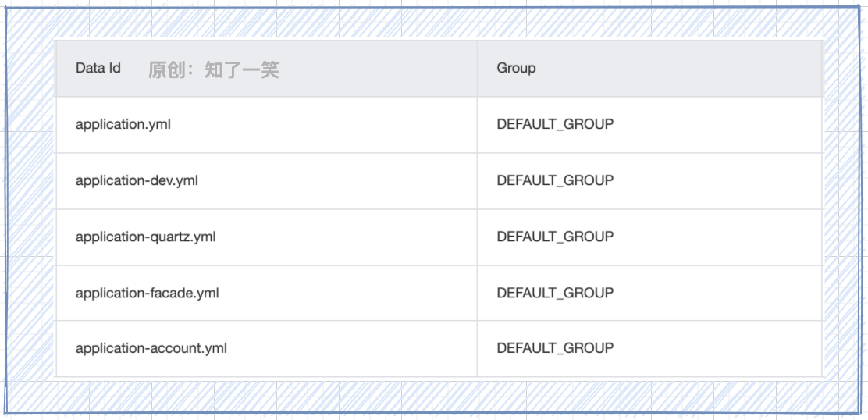Open the application-facade.yml config
868x420 pixels.
click(x=148, y=294)
